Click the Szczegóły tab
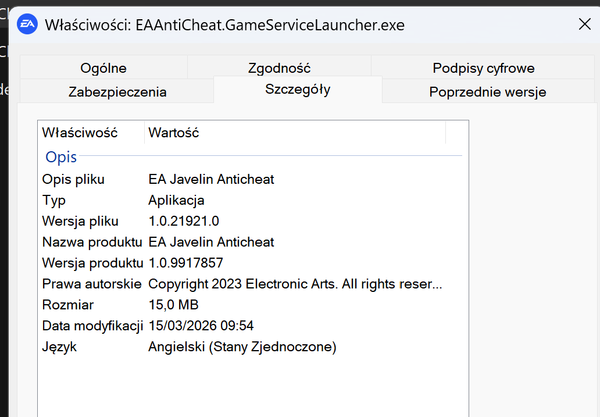 click(x=297, y=90)
